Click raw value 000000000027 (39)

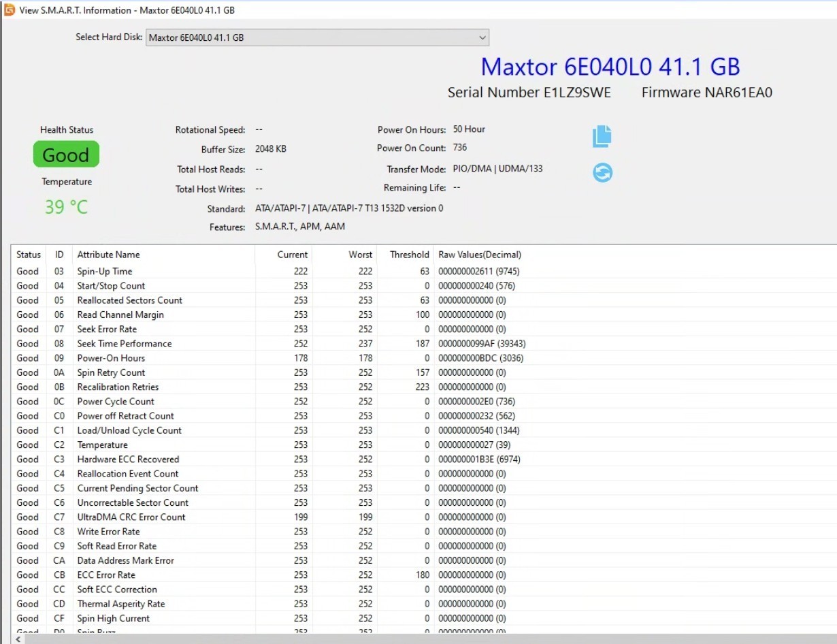tap(474, 445)
